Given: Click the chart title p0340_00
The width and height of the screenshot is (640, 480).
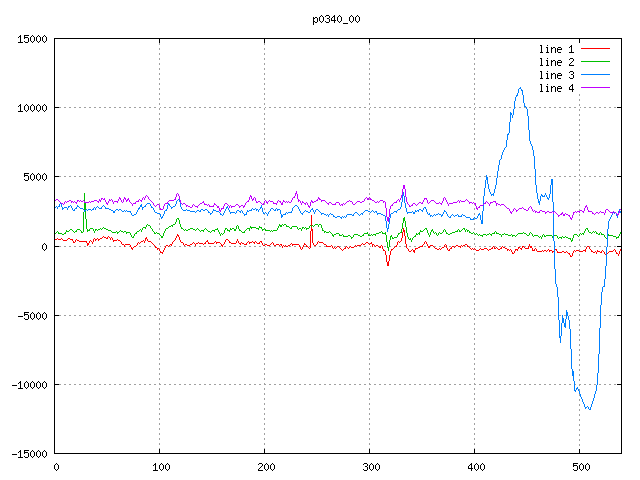Looking at the screenshot, I should (336, 20).
